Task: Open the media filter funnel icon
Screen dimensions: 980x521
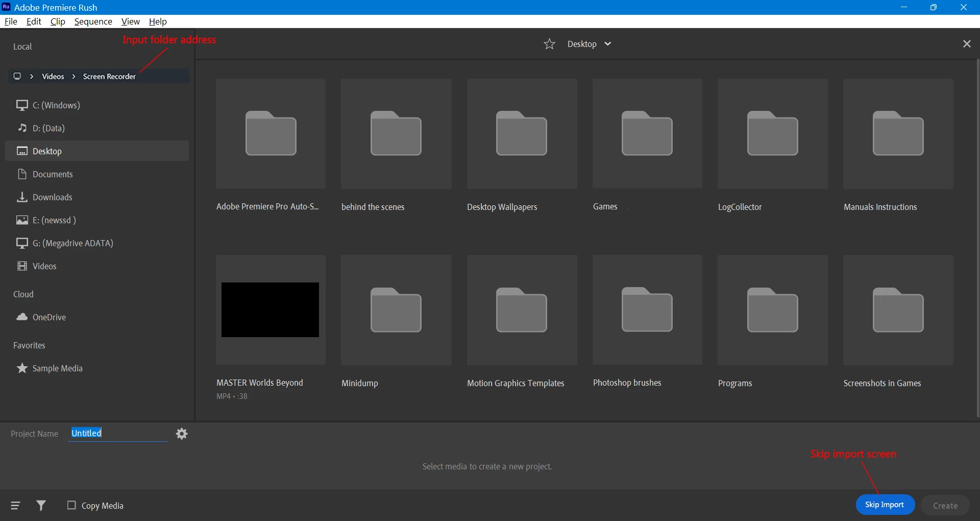Action: 41,506
